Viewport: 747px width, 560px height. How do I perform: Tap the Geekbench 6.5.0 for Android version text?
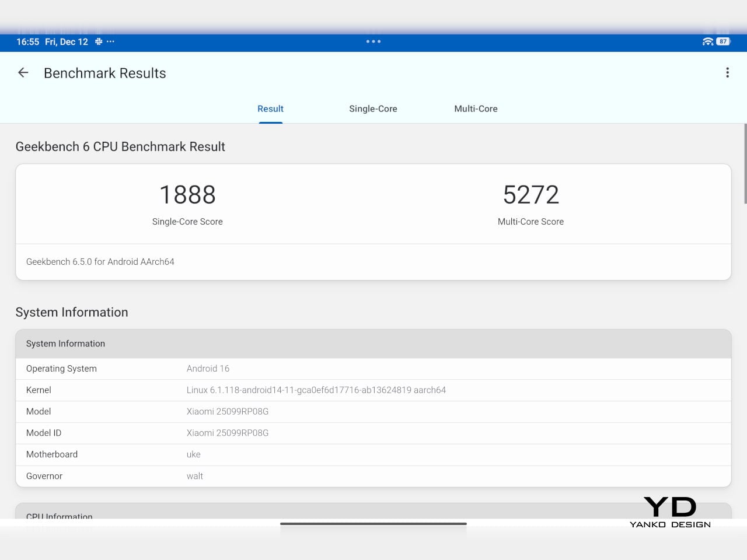point(100,262)
